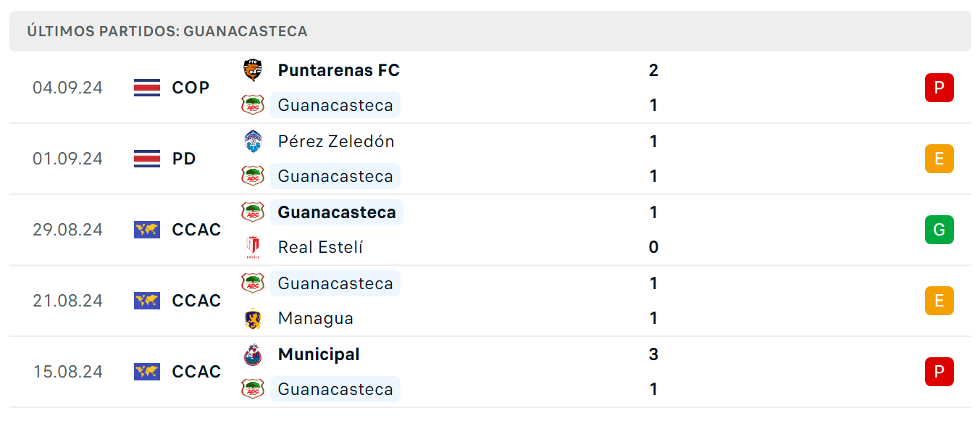Click the Puntarenas FC team crest

(253, 70)
